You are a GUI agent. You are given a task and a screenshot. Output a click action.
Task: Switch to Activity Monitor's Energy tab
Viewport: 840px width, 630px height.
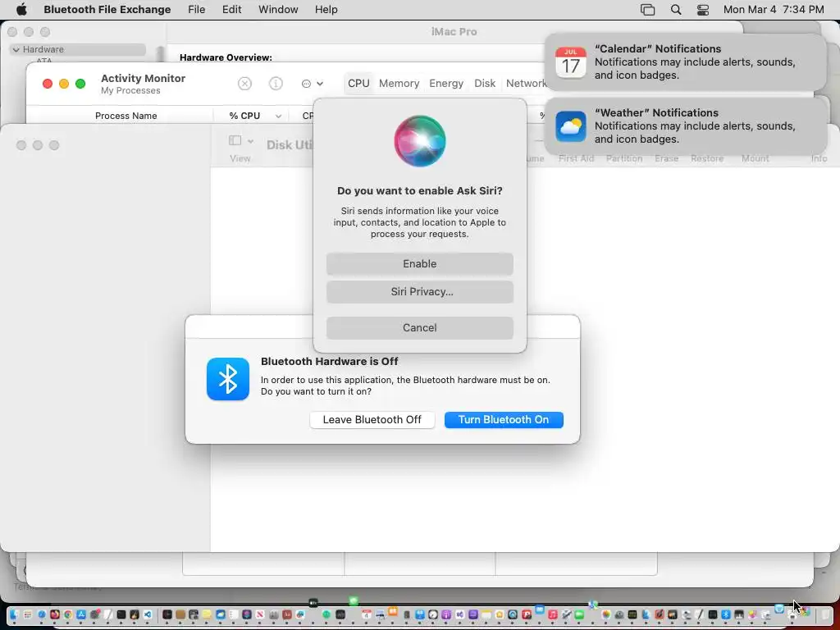tap(446, 83)
